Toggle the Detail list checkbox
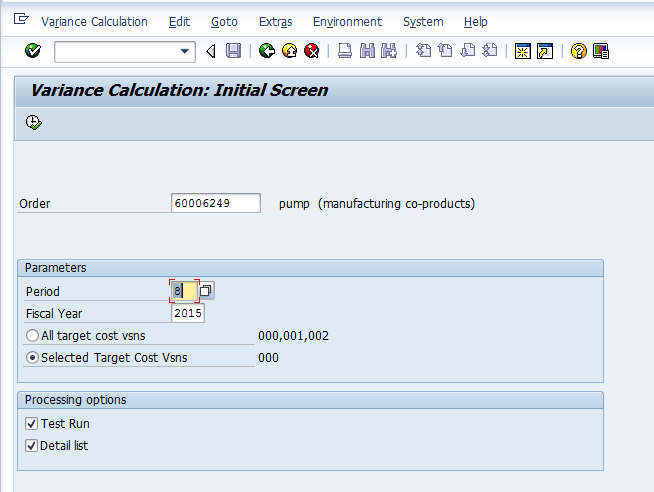654x492 pixels. [x=32, y=446]
